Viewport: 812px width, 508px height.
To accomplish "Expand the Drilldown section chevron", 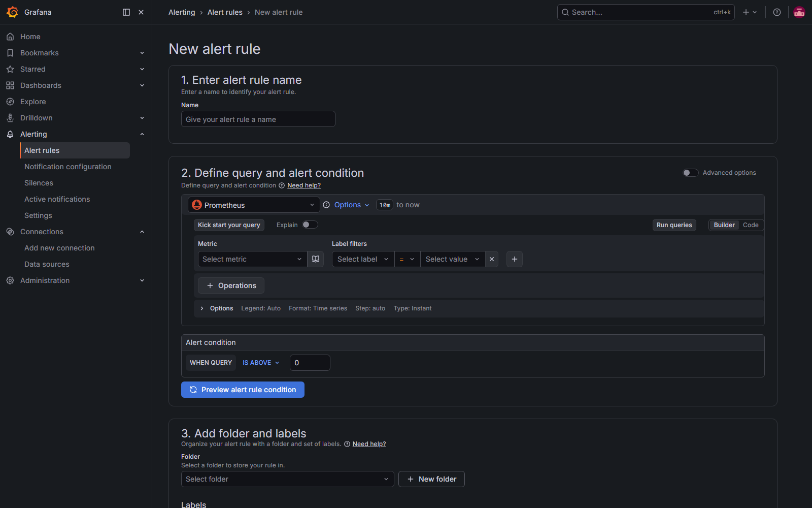I will (142, 118).
